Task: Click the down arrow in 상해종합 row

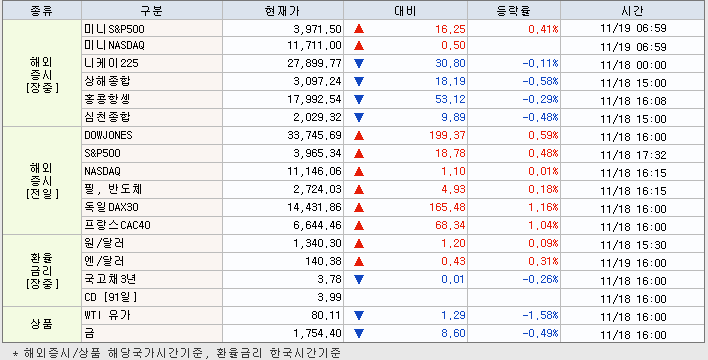Action: tap(359, 81)
